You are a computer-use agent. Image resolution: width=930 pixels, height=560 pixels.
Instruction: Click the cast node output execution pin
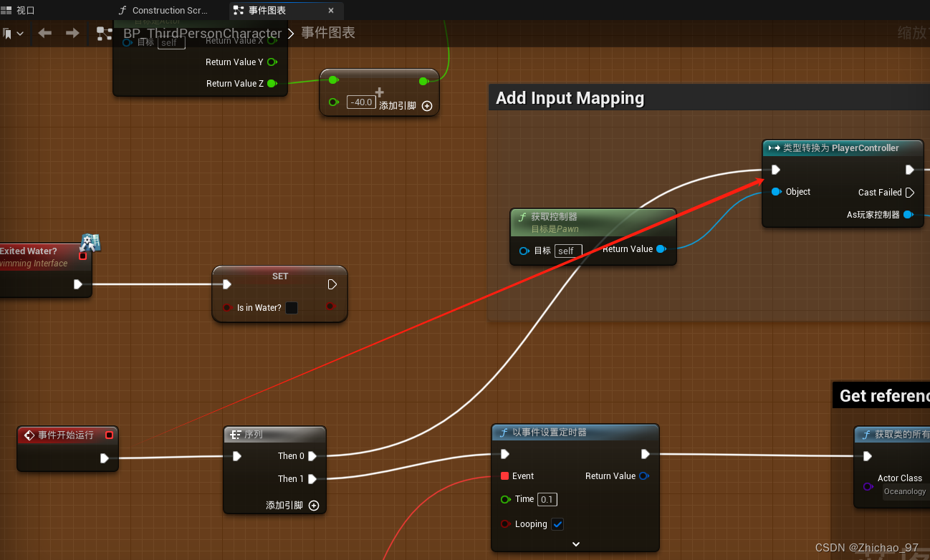(909, 170)
